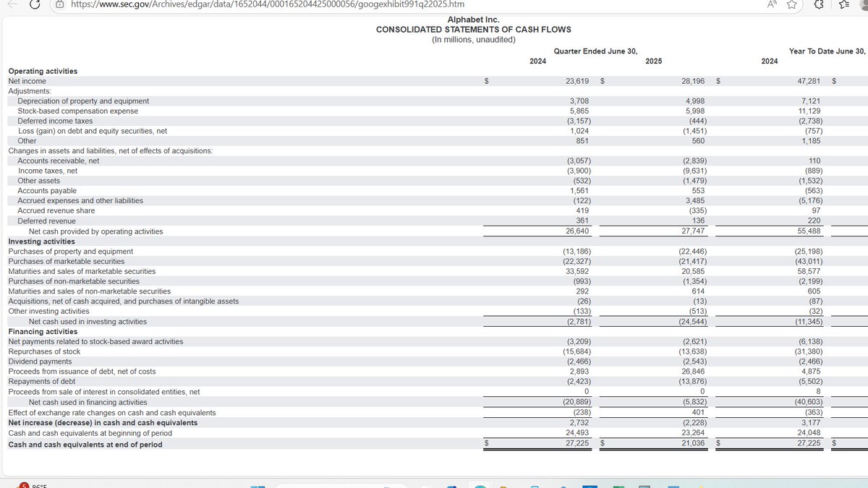The width and height of the screenshot is (868, 488).
Task: Click the 'Deferred revenue' row label
Action: click(46, 221)
